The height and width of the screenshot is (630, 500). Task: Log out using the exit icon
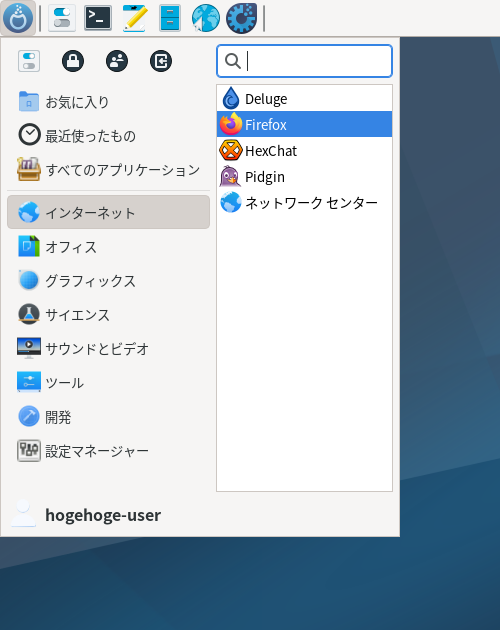(x=161, y=61)
